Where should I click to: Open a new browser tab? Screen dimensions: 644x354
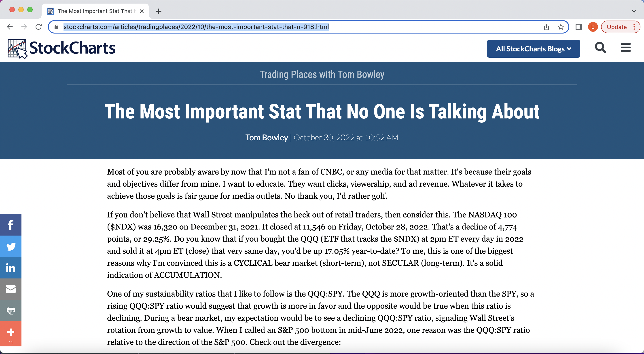tap(159, 11)
